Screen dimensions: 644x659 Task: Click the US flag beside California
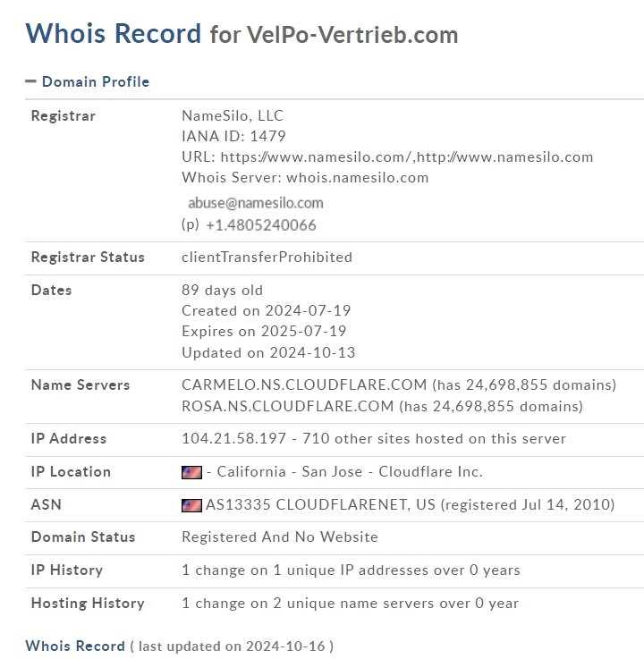coord(191,472)
